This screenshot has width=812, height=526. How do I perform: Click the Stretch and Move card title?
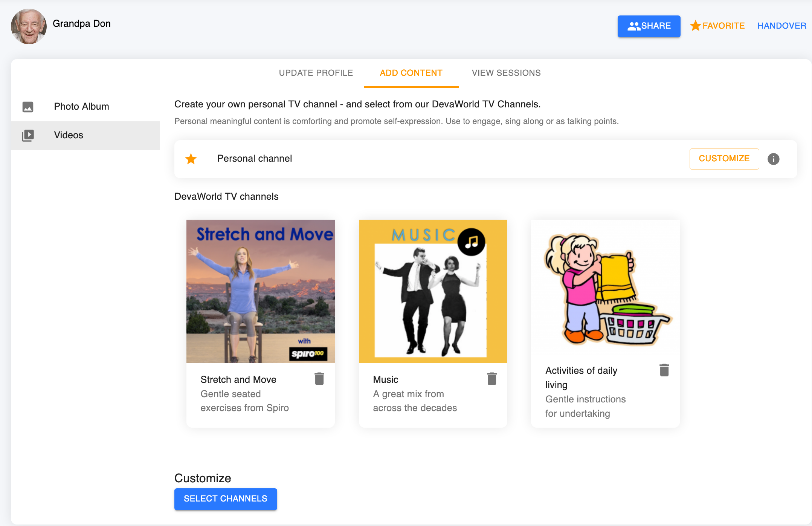point(238,379)
